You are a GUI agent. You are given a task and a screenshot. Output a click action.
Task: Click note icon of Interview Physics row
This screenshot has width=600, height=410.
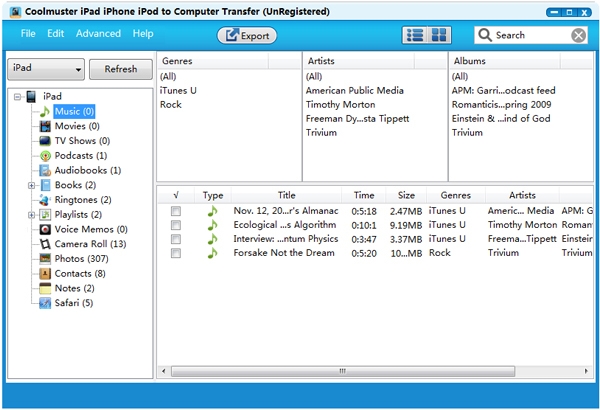(x=212, y=239)
